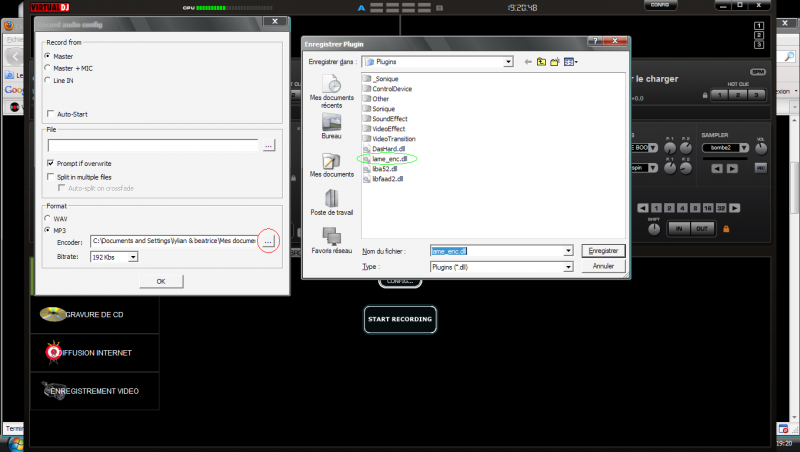Adjust the loop SHIFT knob

click(x=654, y=230)
